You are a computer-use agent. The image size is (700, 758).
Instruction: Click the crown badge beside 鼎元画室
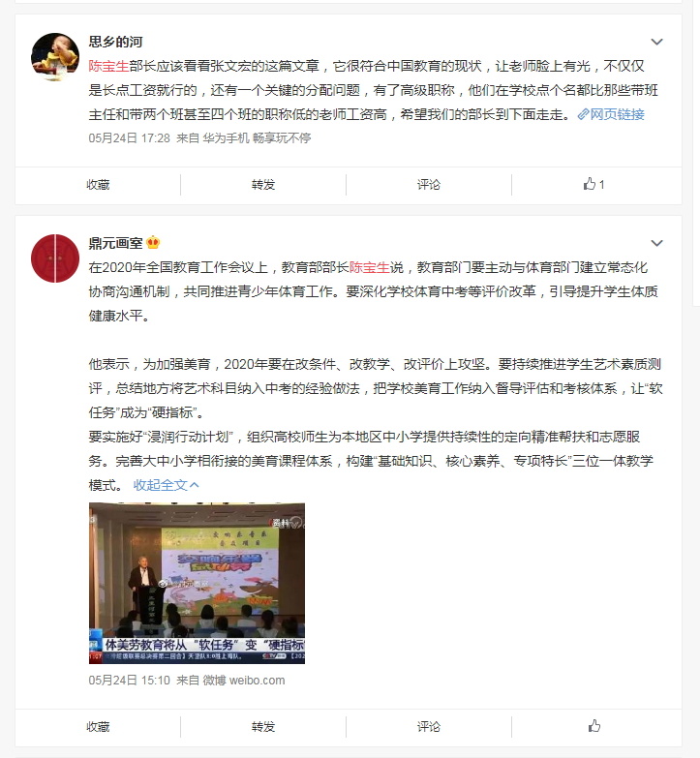(153, 243)
